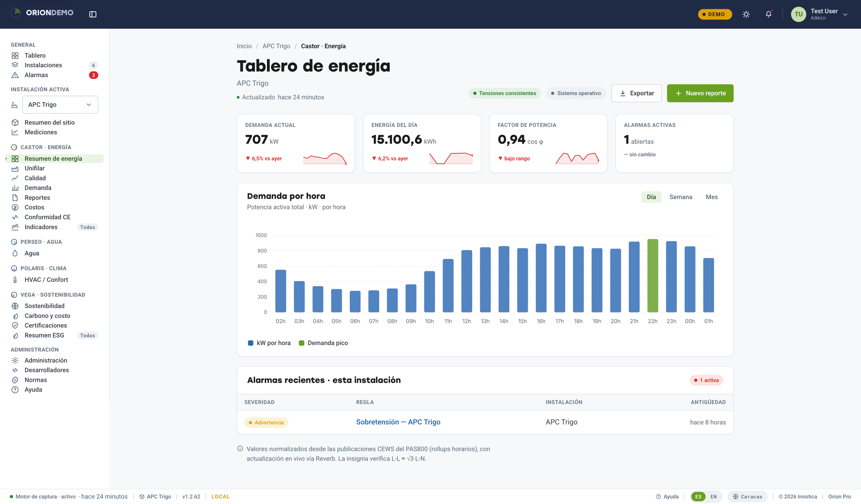
Task: Switch chart to Mes view
Action: click(712, 197)
